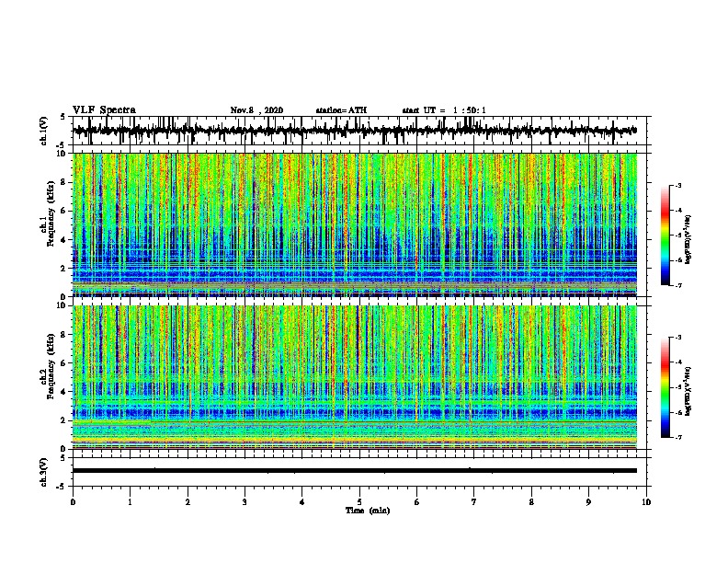Click the ch.2 color scale bar
The width and height of the screenshot is (728, 563).
pyautogui.click(x=665, y=387)
